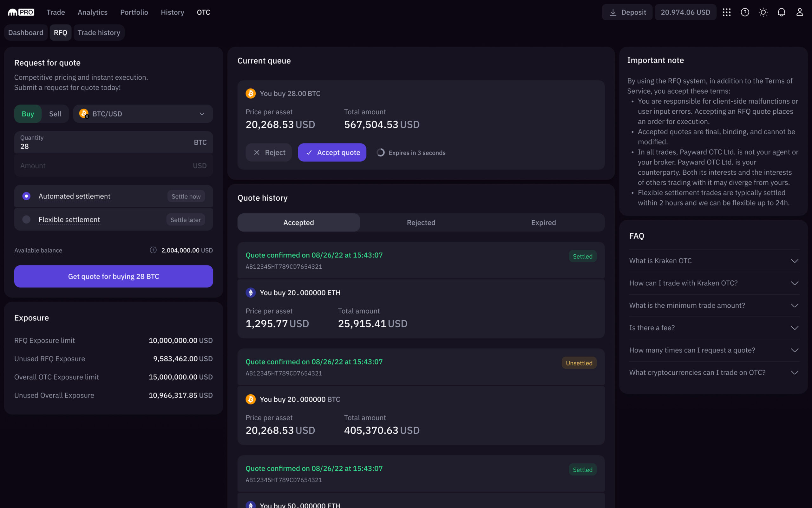Viewport: 812px width, 508px height.
Task: Click the Unsettled badge on the BTC quote
Action: [x=579, y=363]
